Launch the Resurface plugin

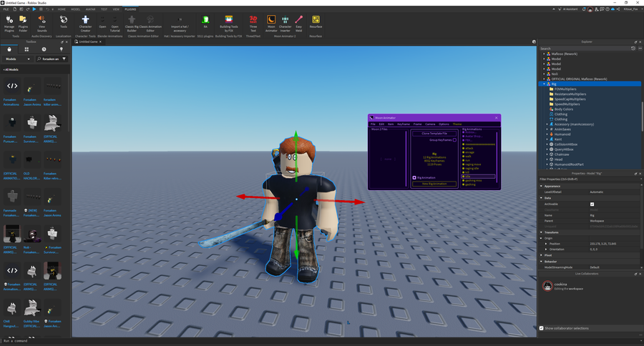[316, 21]
